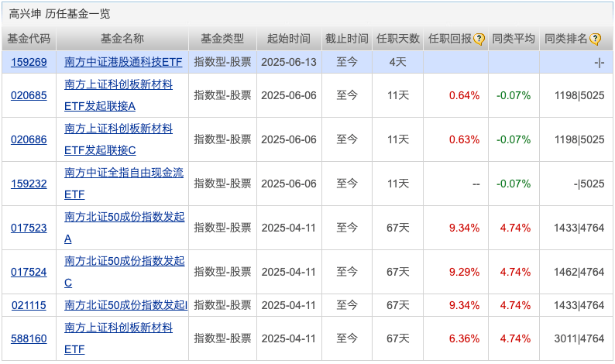Click the 4天 tenure cell

(397, 62)
